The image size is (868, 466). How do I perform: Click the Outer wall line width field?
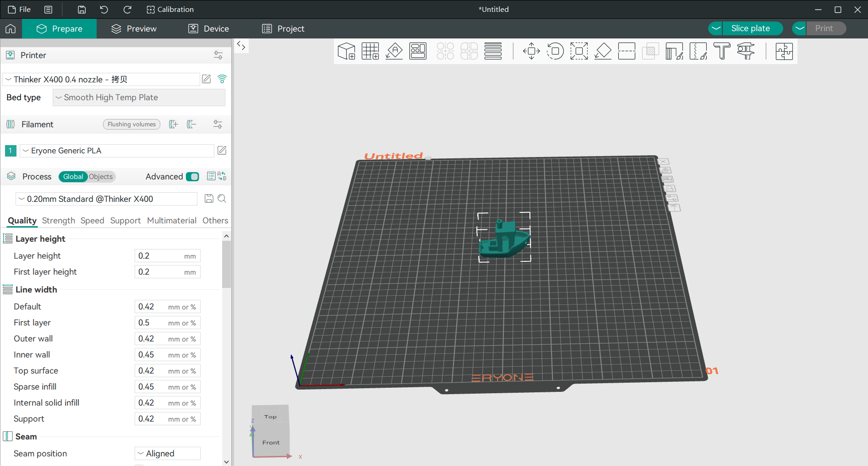(x=168, y=339)
